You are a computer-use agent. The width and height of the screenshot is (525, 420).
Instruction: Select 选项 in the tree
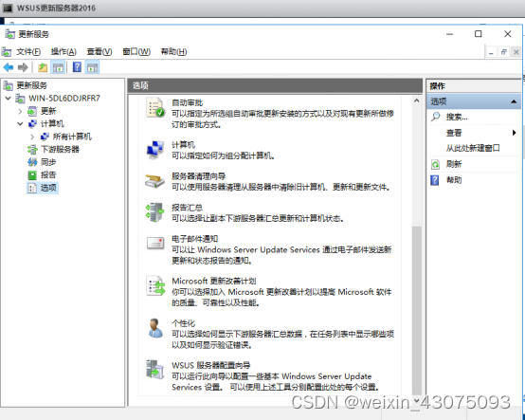pyautogui.click(x=48, y=188)
